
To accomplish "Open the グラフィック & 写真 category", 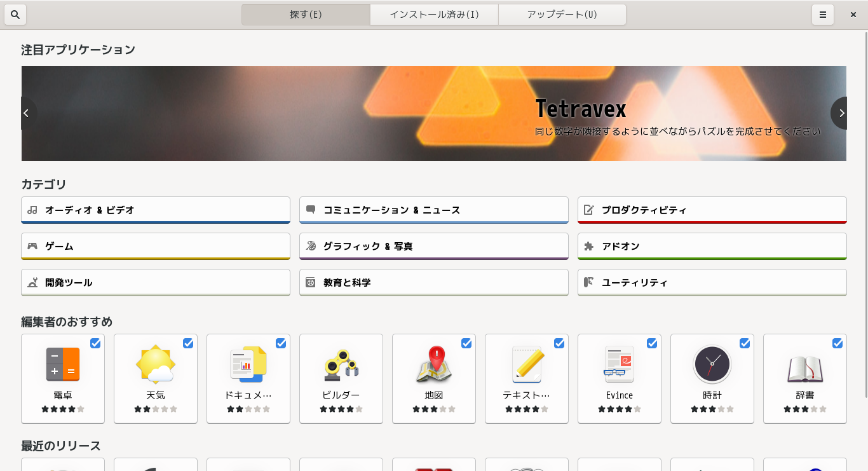I will pos(434,246).
